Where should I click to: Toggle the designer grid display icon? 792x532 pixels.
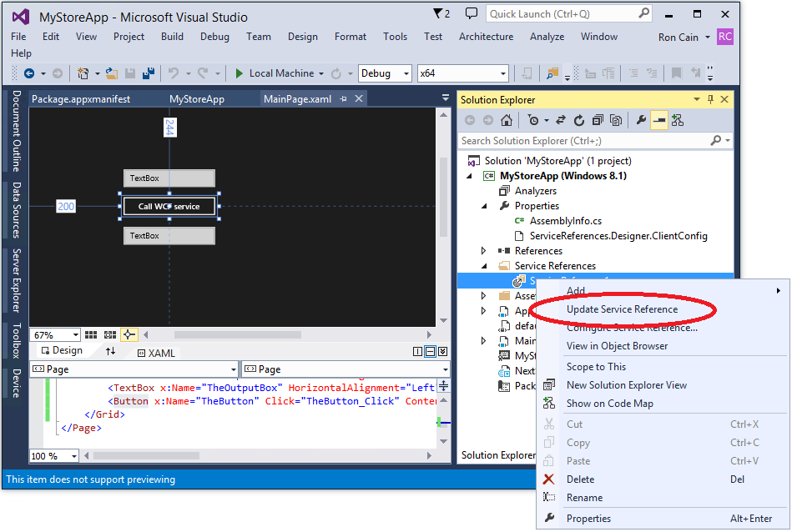point(91,334)
